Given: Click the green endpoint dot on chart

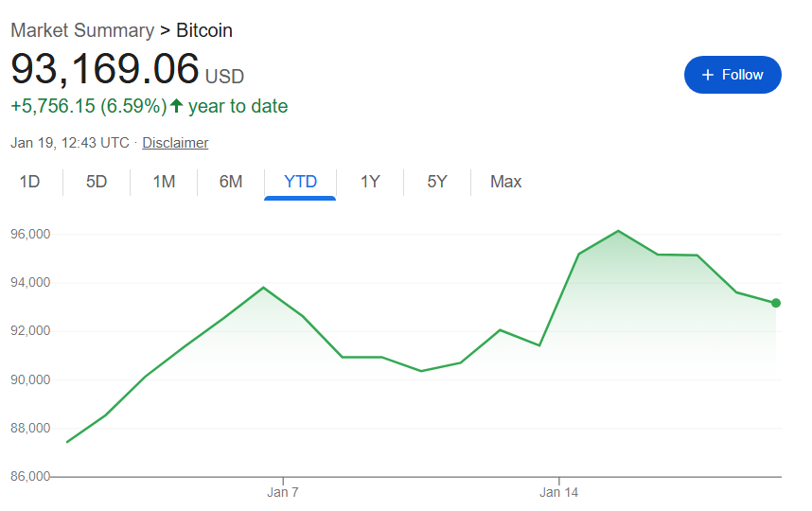Looking at the screenshot, I should (x=776, y=303).
